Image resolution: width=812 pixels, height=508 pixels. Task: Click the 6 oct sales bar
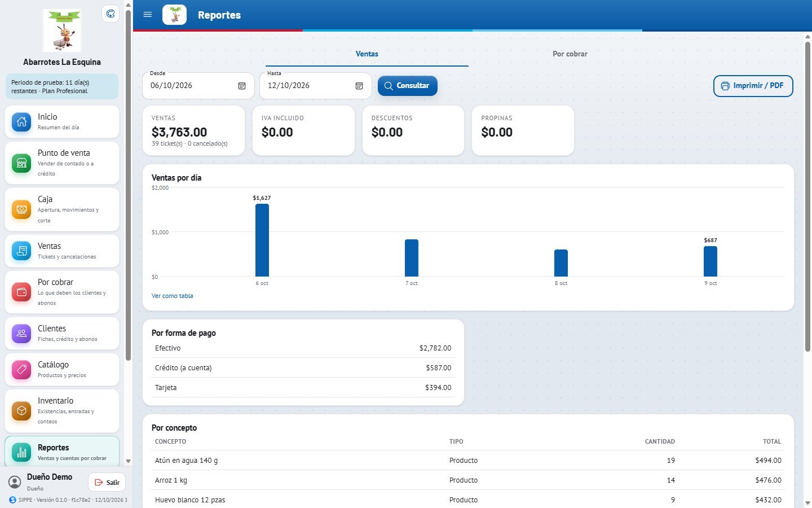tap(262, 240)
